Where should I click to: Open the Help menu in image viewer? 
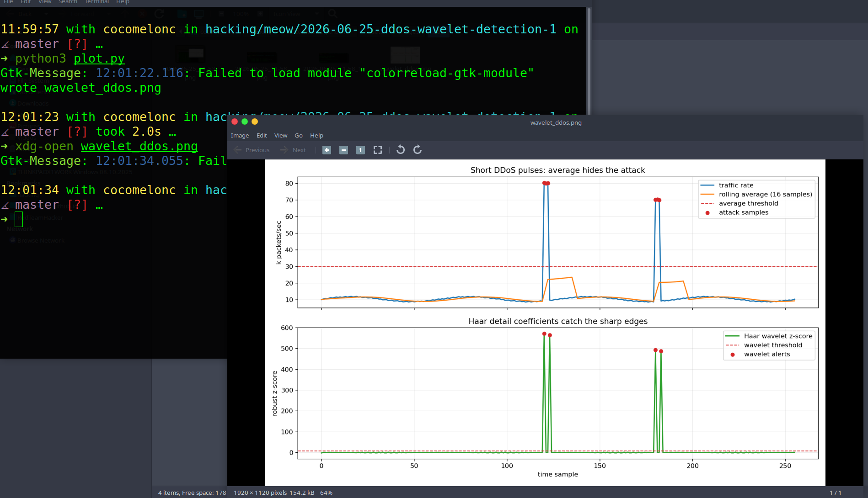click(x=316, y=135)
